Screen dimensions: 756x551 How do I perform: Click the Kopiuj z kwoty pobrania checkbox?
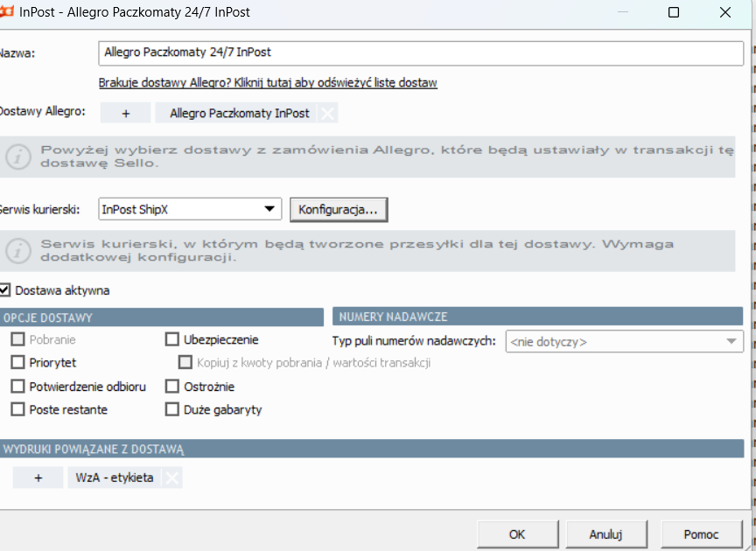click(185, 362)
